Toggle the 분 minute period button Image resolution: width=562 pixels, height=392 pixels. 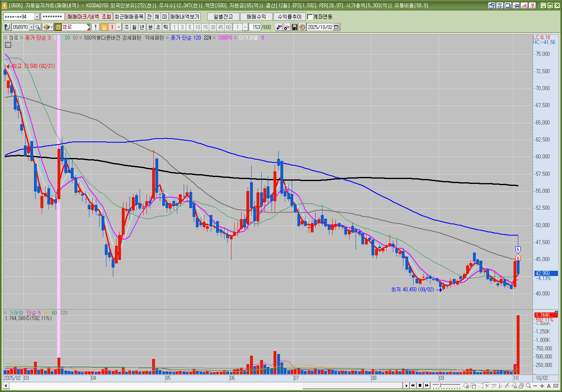click(x=150, y=27)
